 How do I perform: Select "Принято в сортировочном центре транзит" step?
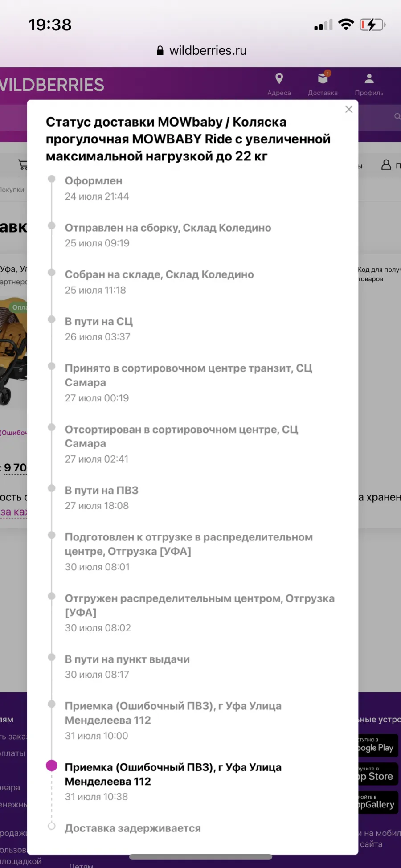coord(188,375)
